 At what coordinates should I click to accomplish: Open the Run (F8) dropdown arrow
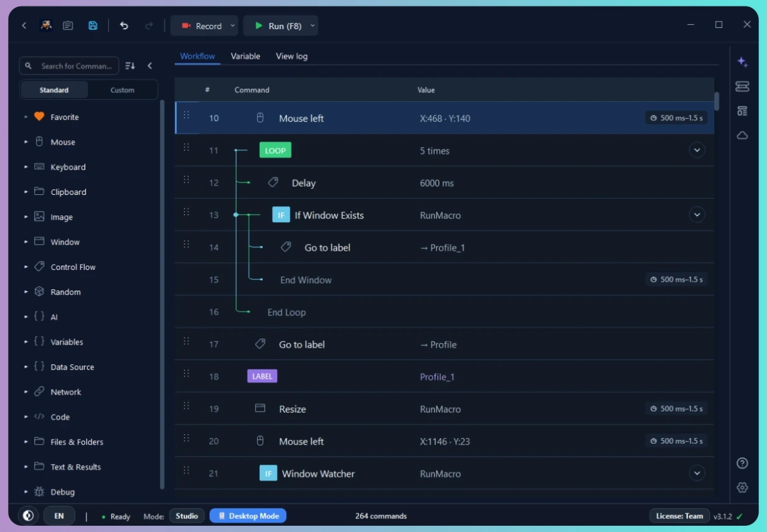tap(312, 26)
